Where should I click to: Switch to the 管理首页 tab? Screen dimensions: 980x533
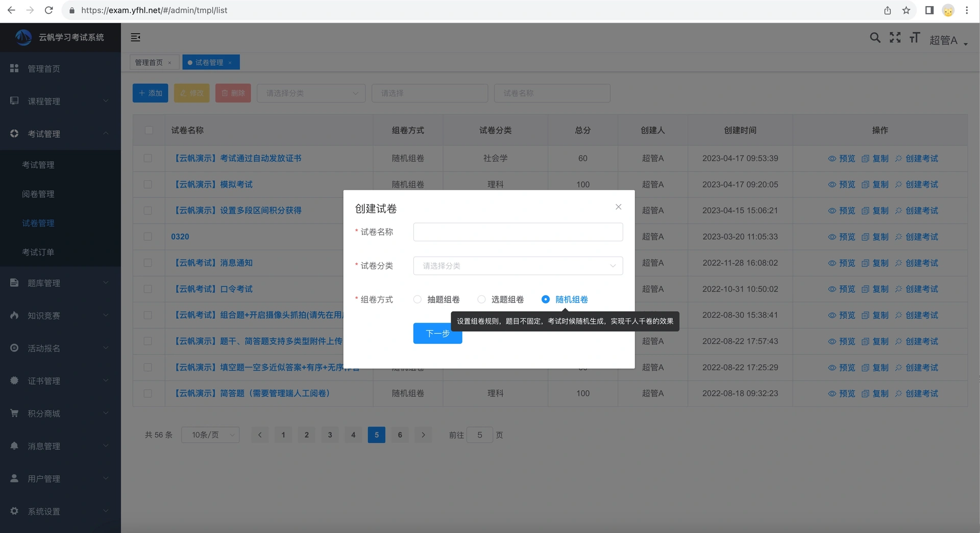coord(149,63)
